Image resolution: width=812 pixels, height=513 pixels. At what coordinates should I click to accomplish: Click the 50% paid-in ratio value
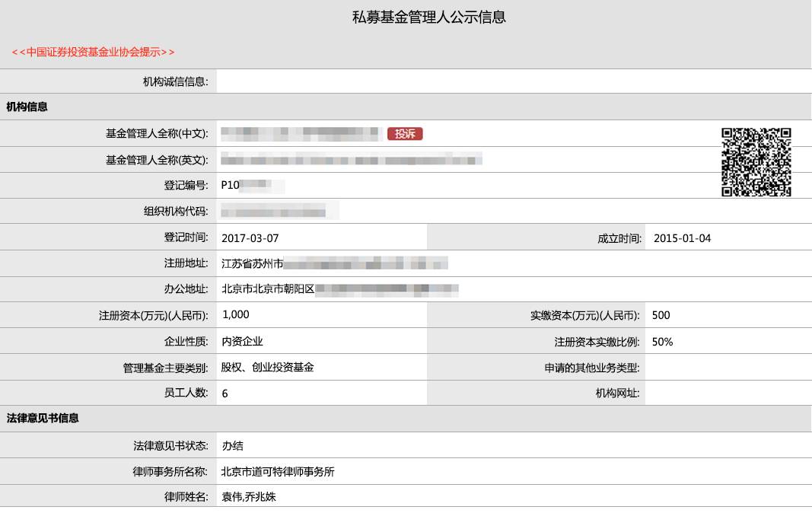tap(662, 342)
